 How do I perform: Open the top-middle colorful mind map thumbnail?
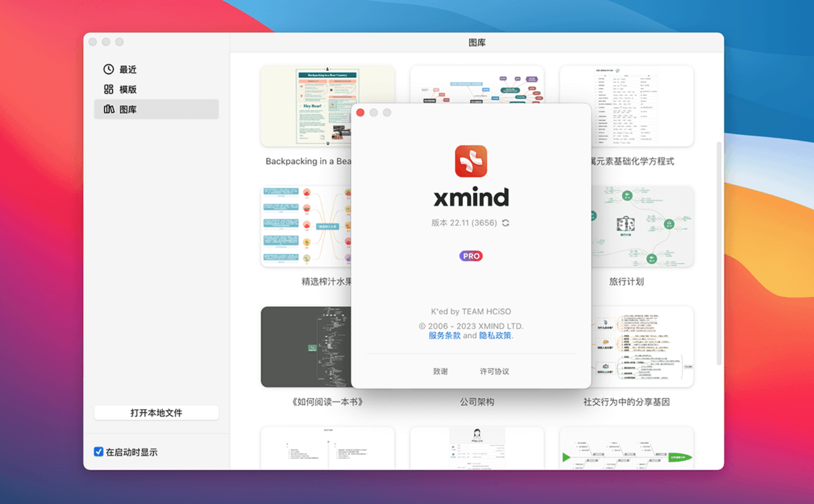(477, 84)
